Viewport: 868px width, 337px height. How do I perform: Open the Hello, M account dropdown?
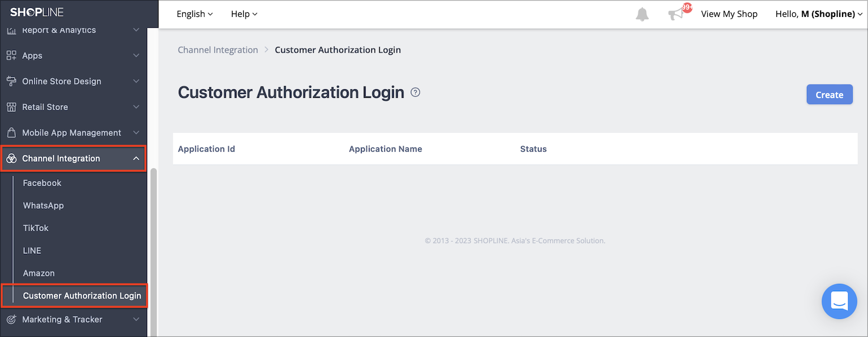818,14
